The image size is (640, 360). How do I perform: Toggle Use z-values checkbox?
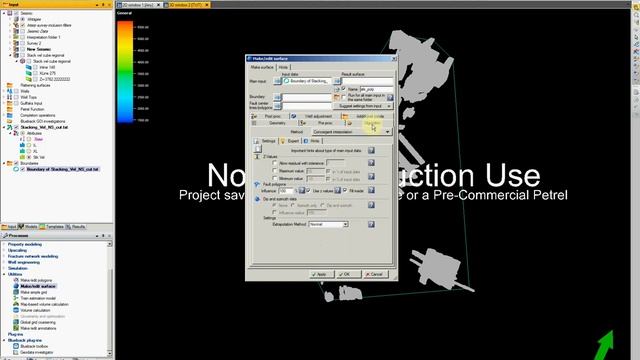309,190
